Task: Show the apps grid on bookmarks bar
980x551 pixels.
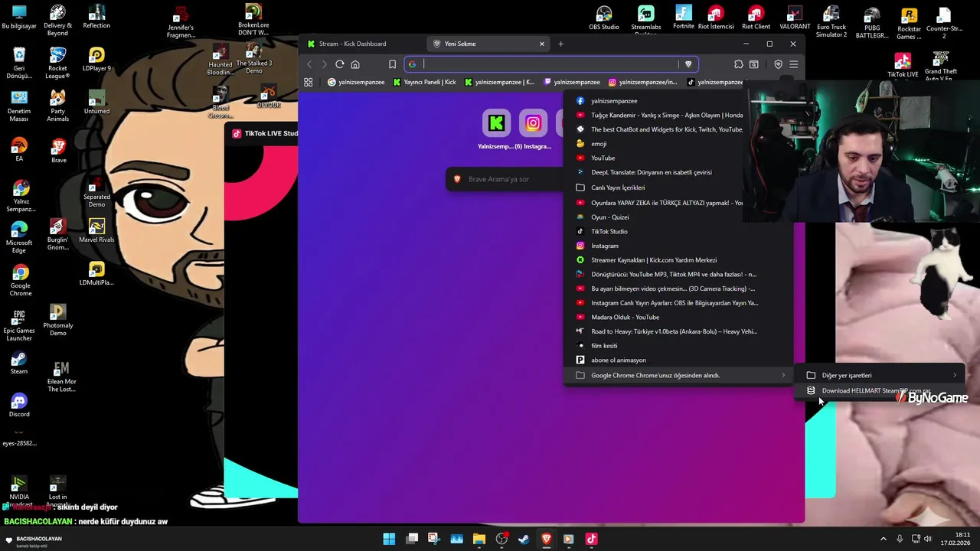Action: pos(309,82)
